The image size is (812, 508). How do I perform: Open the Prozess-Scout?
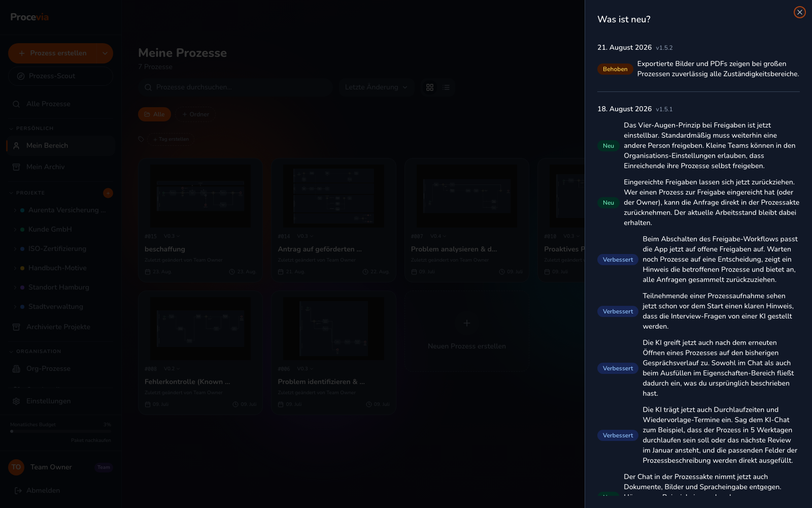(60, 76)
